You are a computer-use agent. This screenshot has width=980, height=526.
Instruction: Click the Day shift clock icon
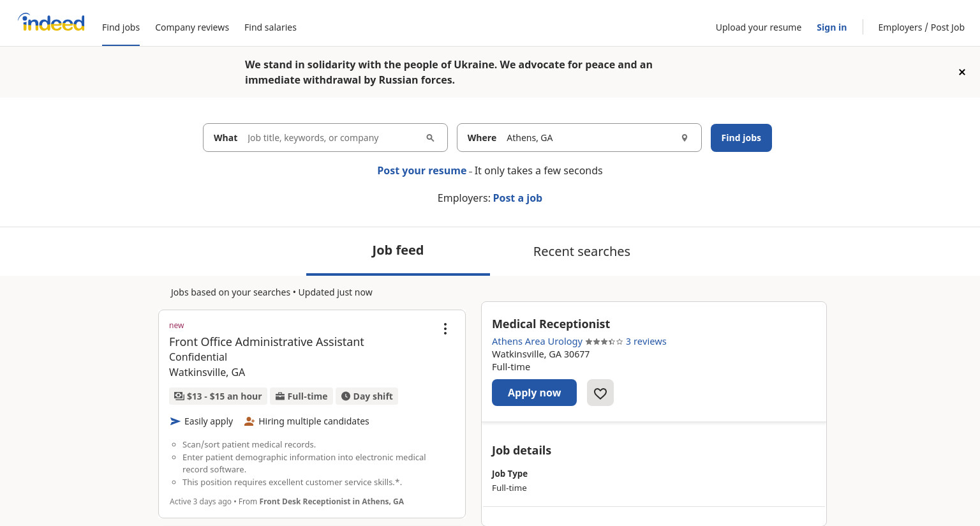click(x=345, y=396)
